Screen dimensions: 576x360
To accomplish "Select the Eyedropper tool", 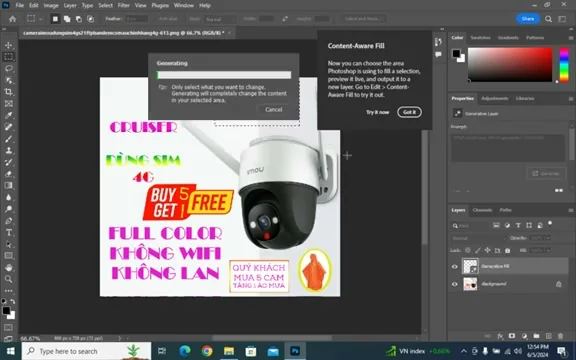I will [x=8, y=115].
